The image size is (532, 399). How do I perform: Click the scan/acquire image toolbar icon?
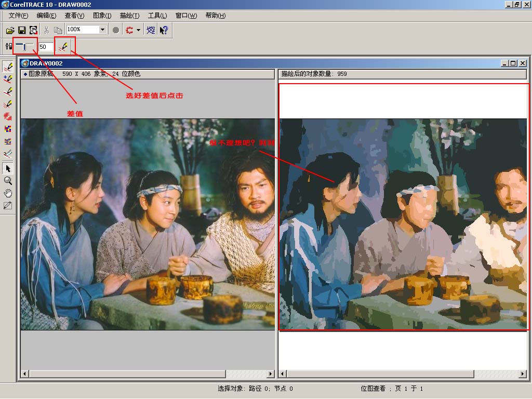(33, 30)
